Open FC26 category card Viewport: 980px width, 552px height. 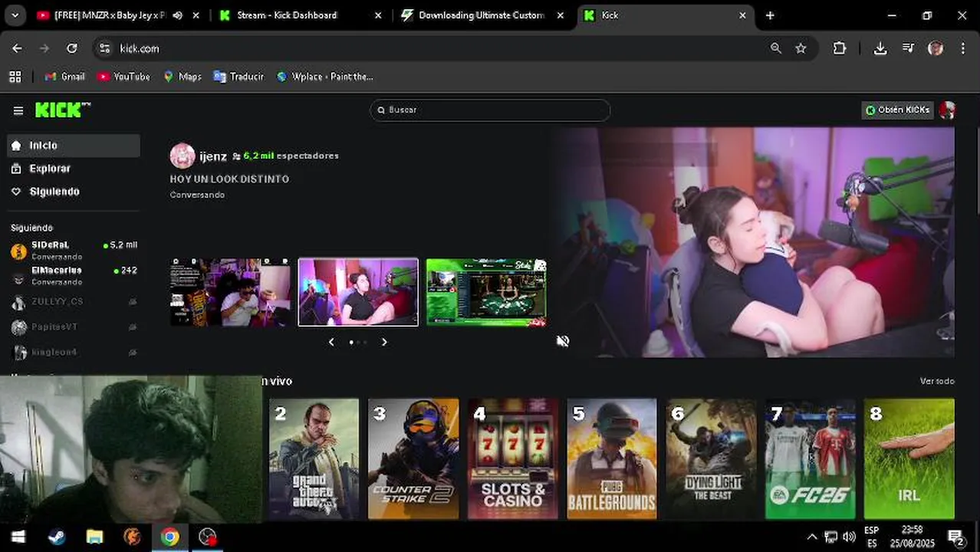coord(811,458)
